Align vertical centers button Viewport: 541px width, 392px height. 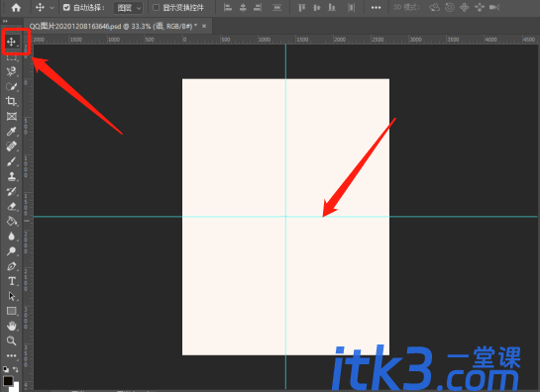pyautogui.click(x=317, y=7)
